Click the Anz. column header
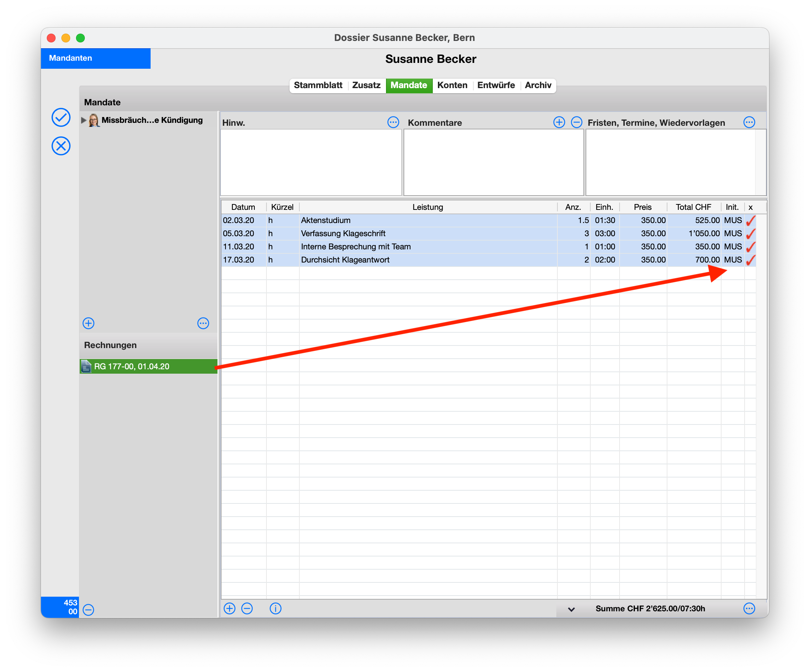This screenshot has height=672, width=810. point(573,207)
